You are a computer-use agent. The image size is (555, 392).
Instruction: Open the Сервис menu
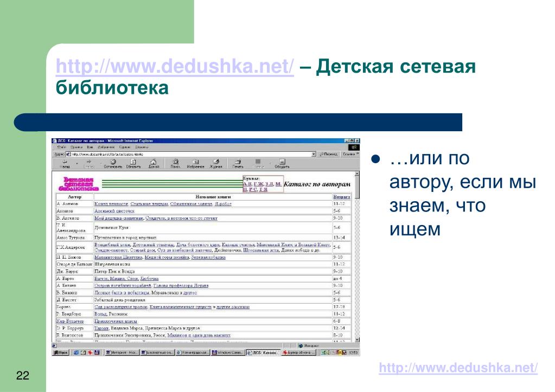[x=125, y=147]
